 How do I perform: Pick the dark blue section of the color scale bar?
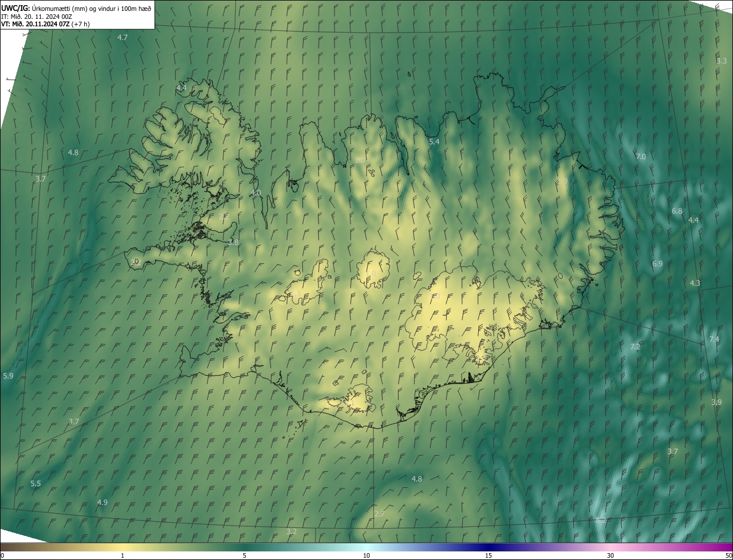point(488,547)
